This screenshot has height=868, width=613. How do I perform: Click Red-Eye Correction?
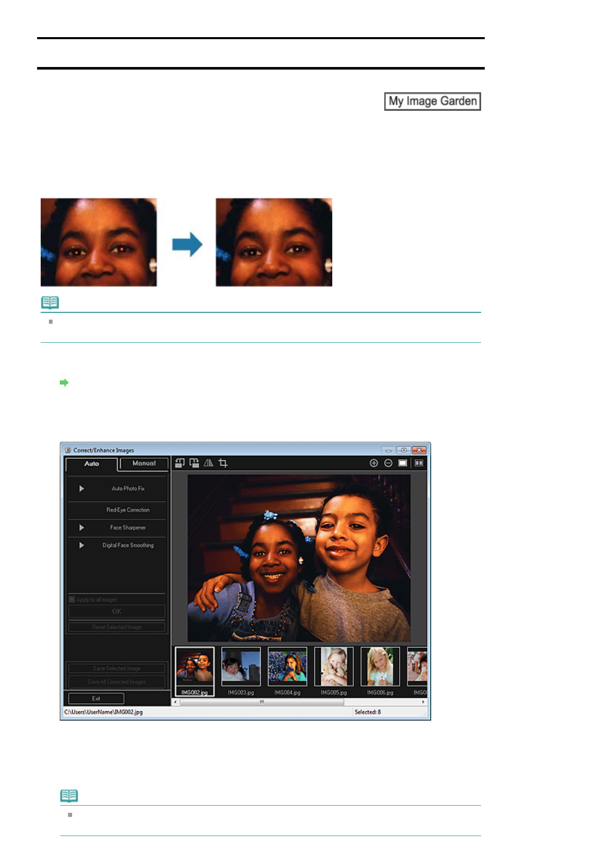(x=128, y=510)
